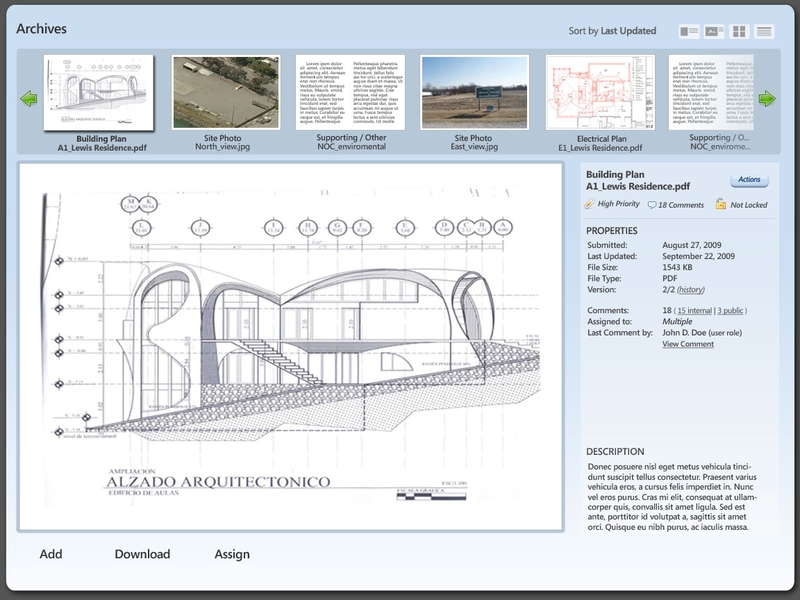Open the 15 internal comments link
The width and height of the screenshot is (800, 600).
[694, 311]
